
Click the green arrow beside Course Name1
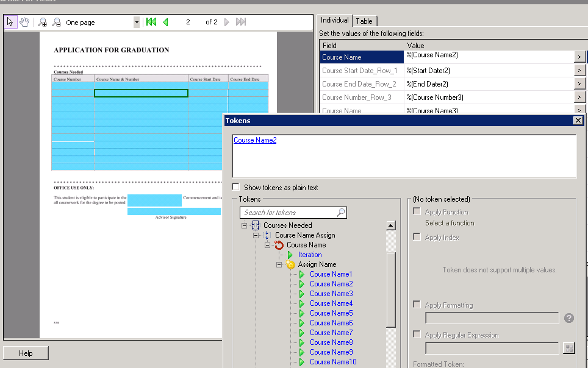[301, 274]
